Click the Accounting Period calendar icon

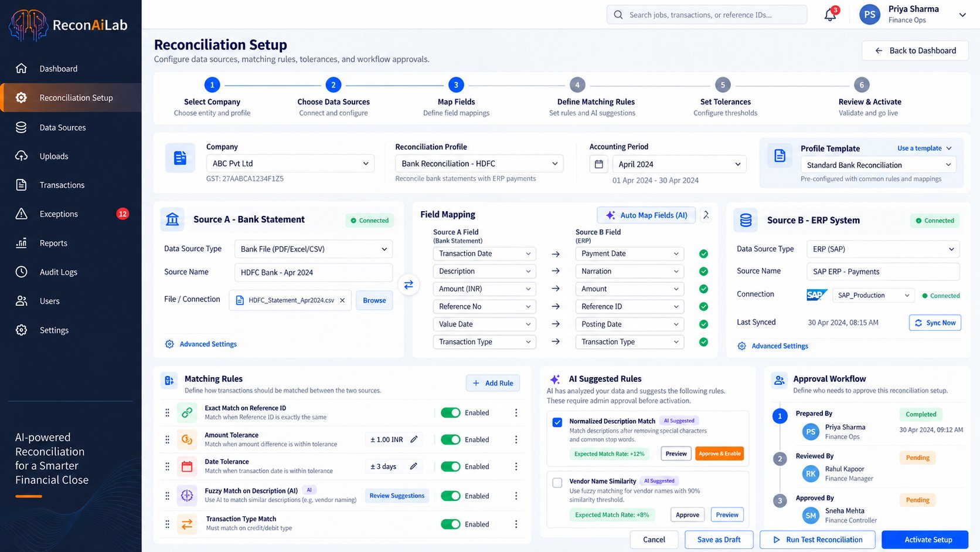[598, 164]
